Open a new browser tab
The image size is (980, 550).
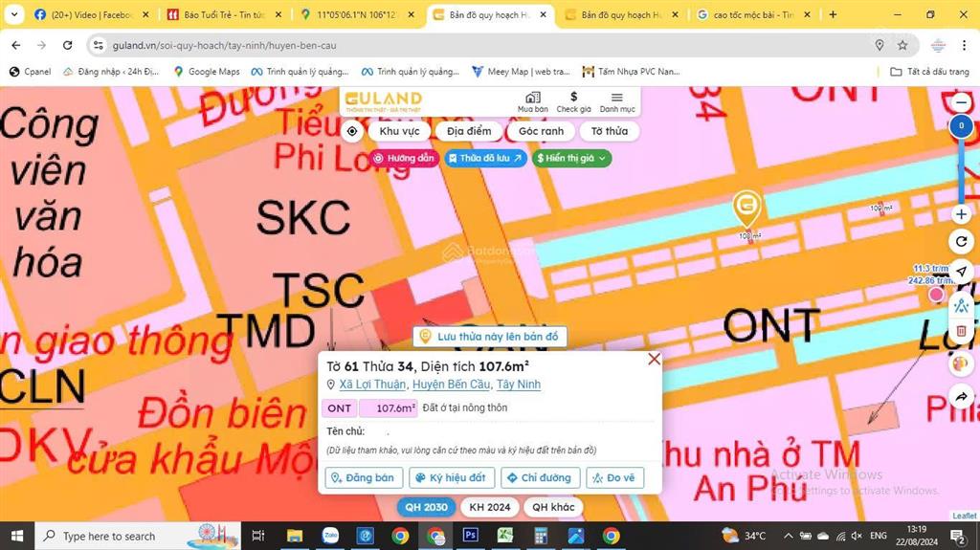[833, 14]
